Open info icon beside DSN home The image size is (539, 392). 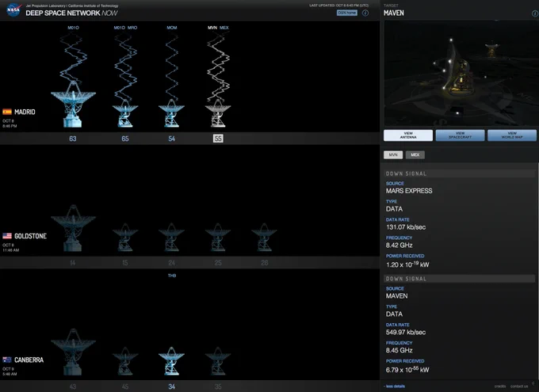point(365,13)
